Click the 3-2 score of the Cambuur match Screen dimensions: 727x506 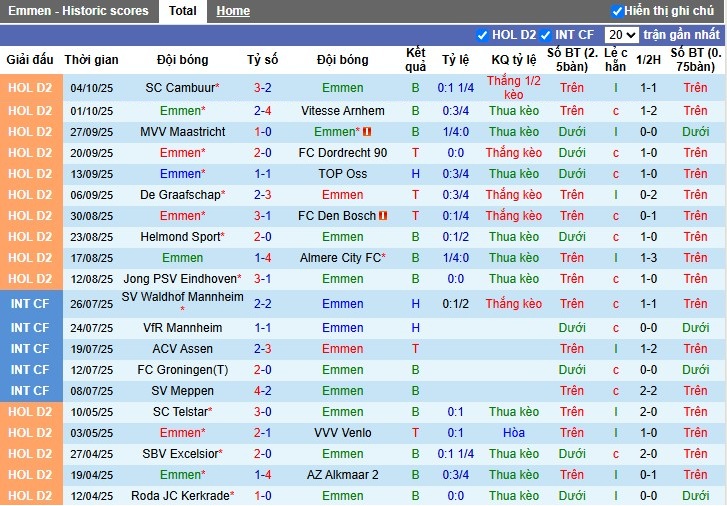(x=263, y=88)
